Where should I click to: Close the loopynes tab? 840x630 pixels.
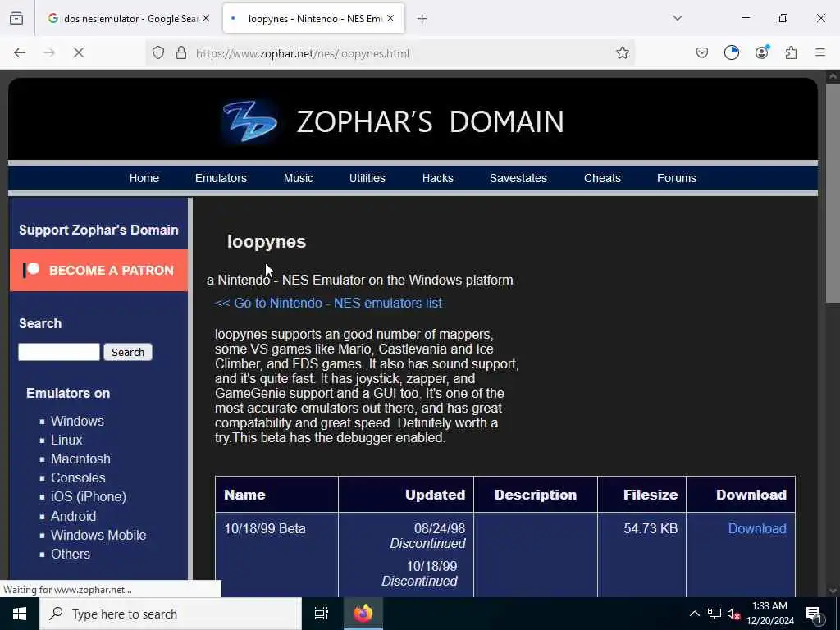pos(390,18)
